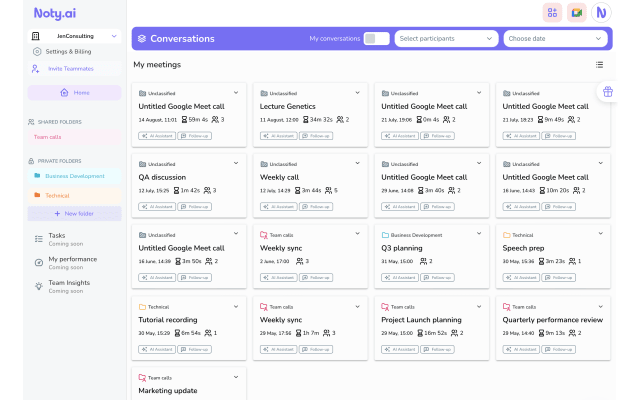Screen dimensions: 640x400
Task: Expand the Q3 planning card chevron
Action: tap(479, 233)
